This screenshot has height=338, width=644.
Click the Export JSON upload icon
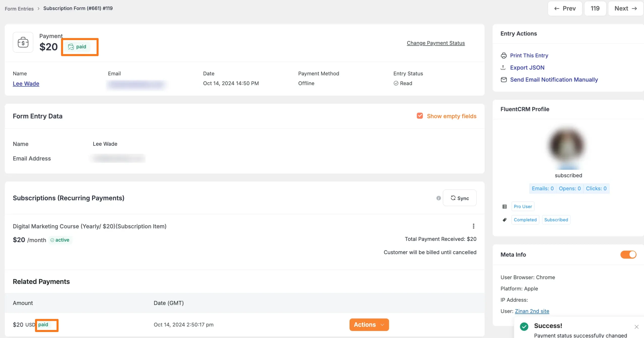[x=503, y=67]
